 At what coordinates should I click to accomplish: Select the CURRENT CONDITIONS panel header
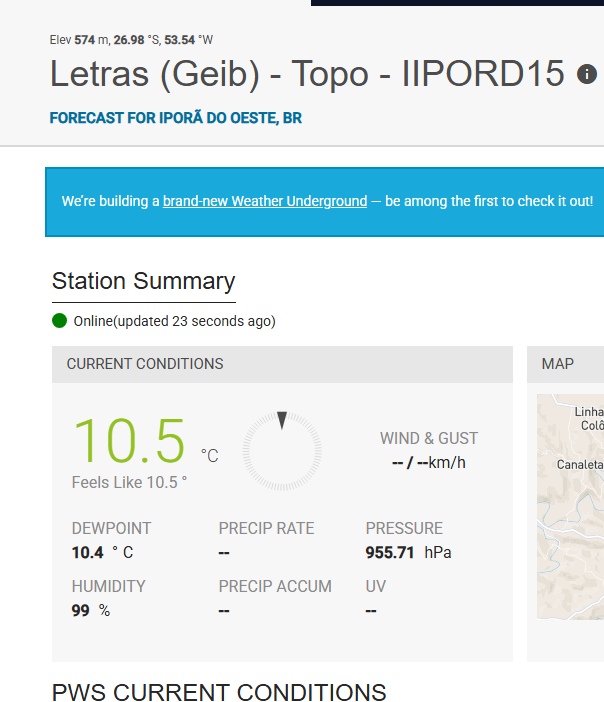[x=145, y=364]
